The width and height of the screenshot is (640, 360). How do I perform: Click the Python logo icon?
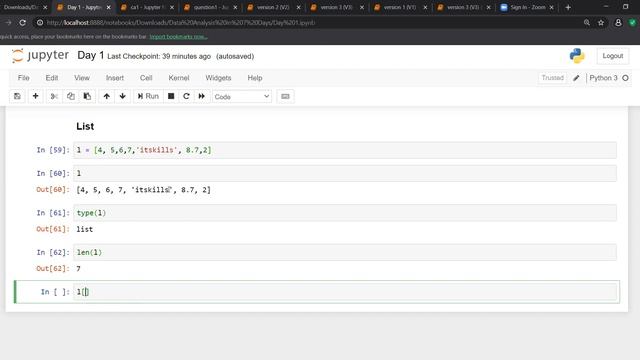click(x=577, y=56)
